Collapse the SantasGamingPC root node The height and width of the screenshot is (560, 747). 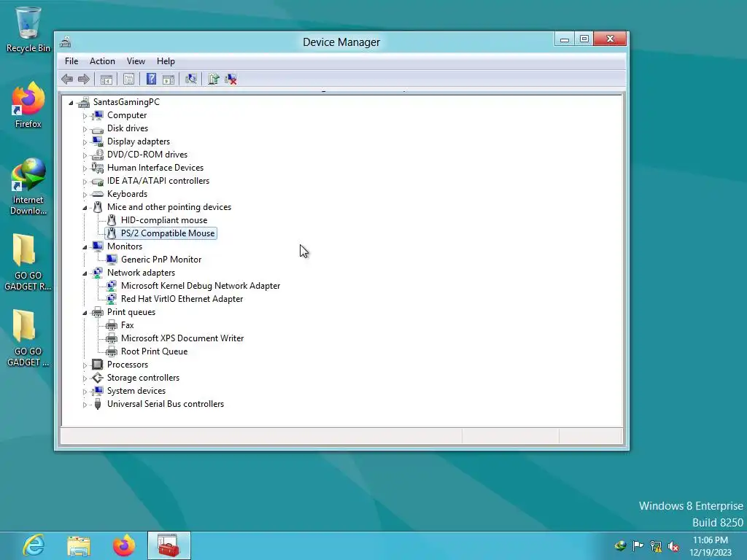click(x=71, y=102)
